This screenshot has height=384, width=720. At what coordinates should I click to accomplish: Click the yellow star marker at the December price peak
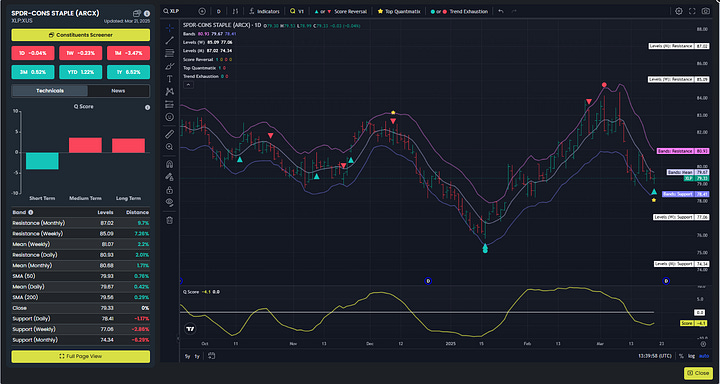click(x=393, y=113)
